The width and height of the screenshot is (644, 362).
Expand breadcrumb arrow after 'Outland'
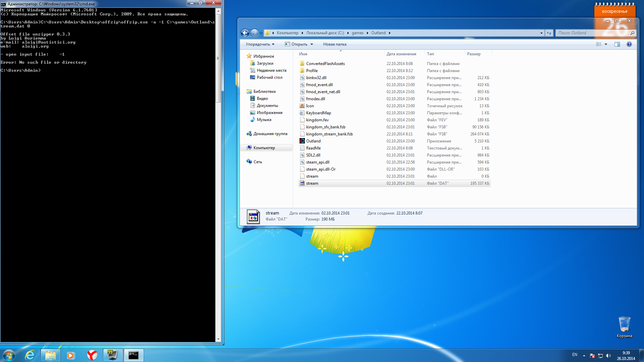pos(389,33)
